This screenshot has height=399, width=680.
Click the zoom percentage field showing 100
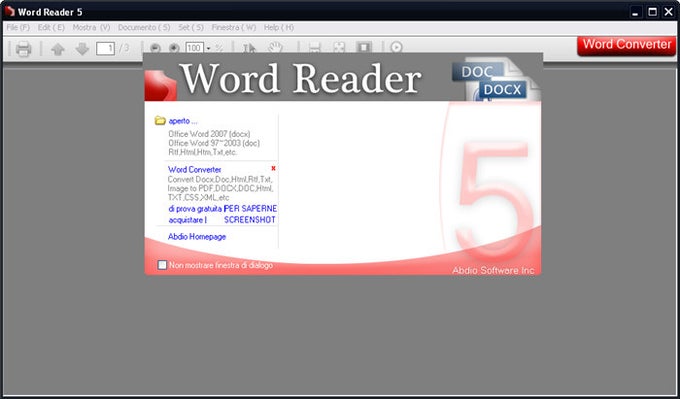tap(194, 48)
